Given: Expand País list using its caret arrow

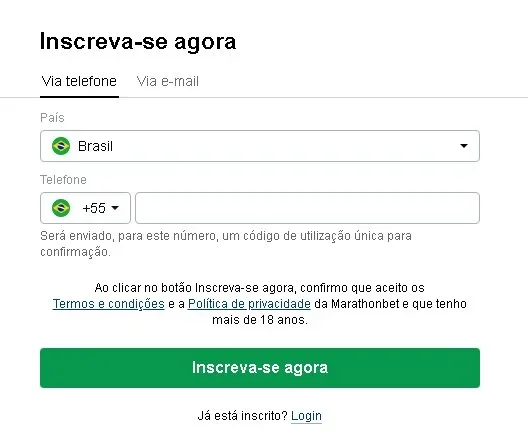Looking at the screenshot, I should coord(464,146).
